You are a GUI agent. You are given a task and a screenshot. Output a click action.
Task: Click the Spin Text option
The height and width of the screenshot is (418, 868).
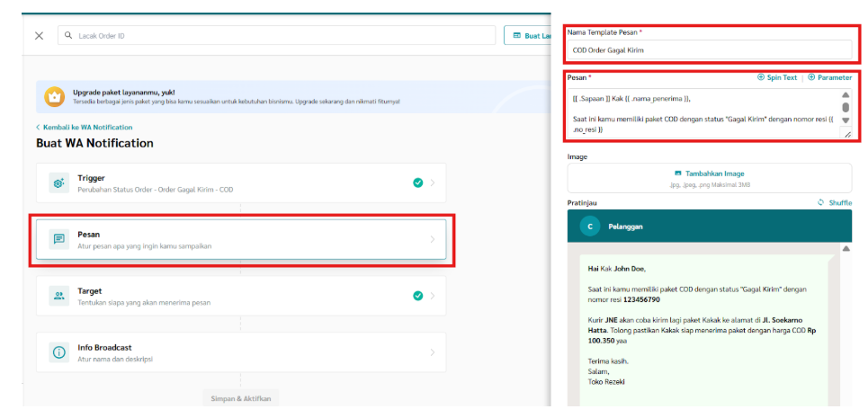coord(777,77)
